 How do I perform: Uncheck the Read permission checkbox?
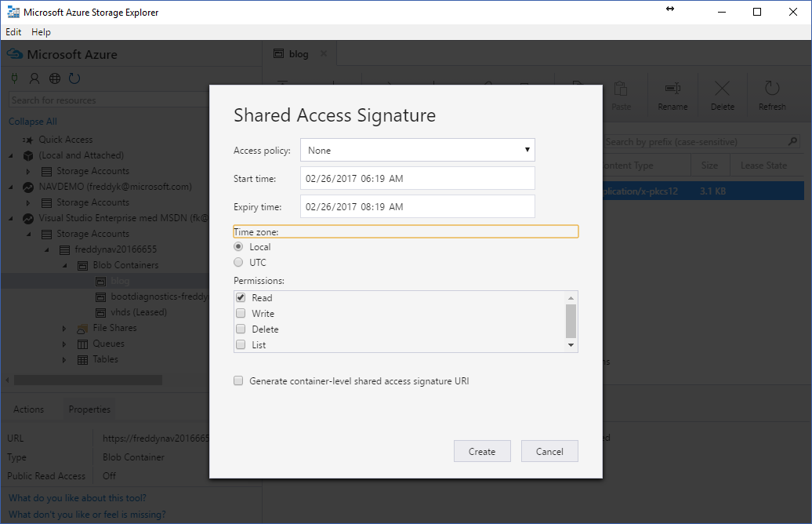pyautogui.click(x=240, y=298)
